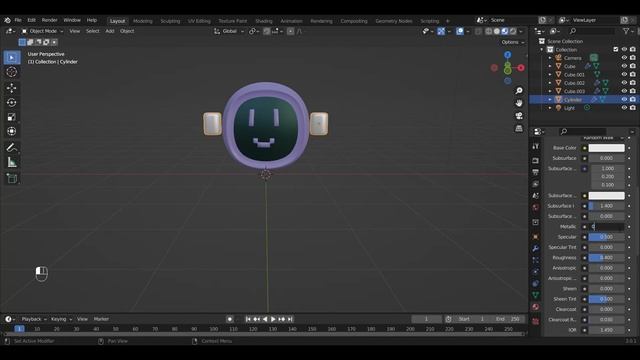
Task: Open the Render properties tab icon
Action: [536, 160]
